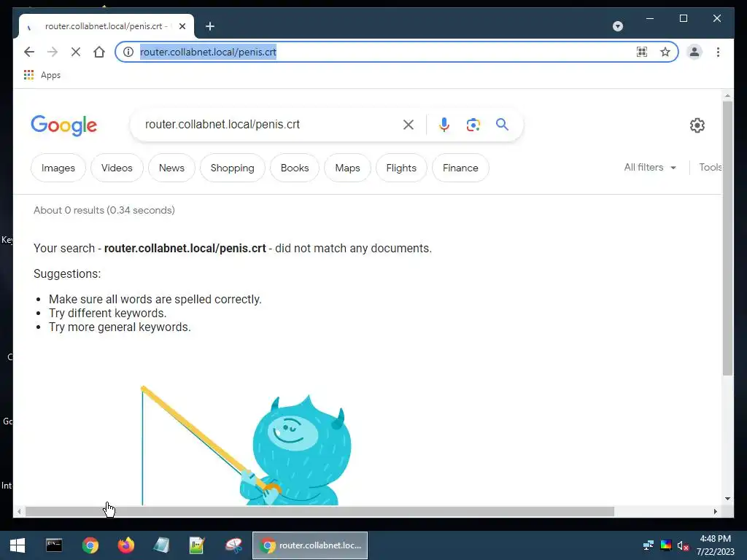This screenshot has height=560, width=747.
Task: Click the horizontal scrollbar thumb
Action: tap(320, 511)
